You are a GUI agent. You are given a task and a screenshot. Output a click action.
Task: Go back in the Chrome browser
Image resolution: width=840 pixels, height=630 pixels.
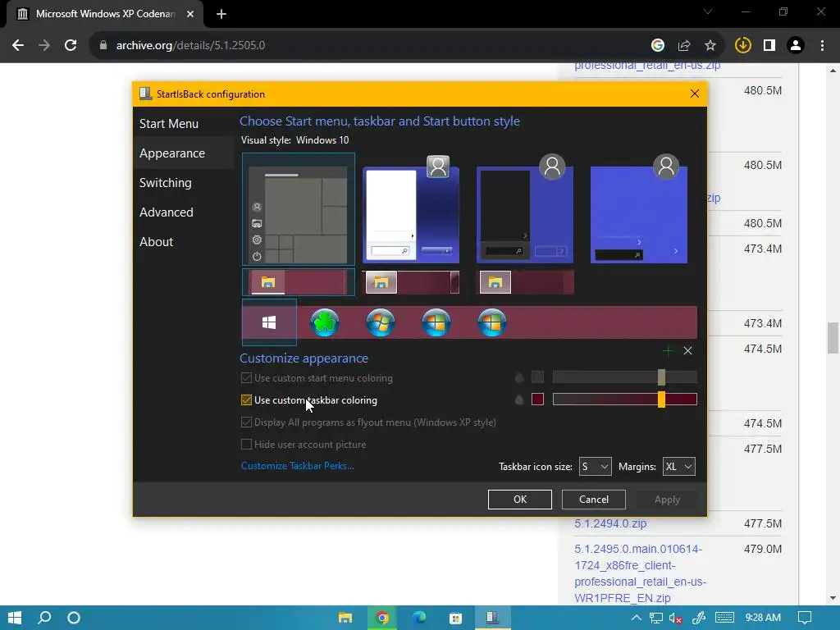click(18, 46)
